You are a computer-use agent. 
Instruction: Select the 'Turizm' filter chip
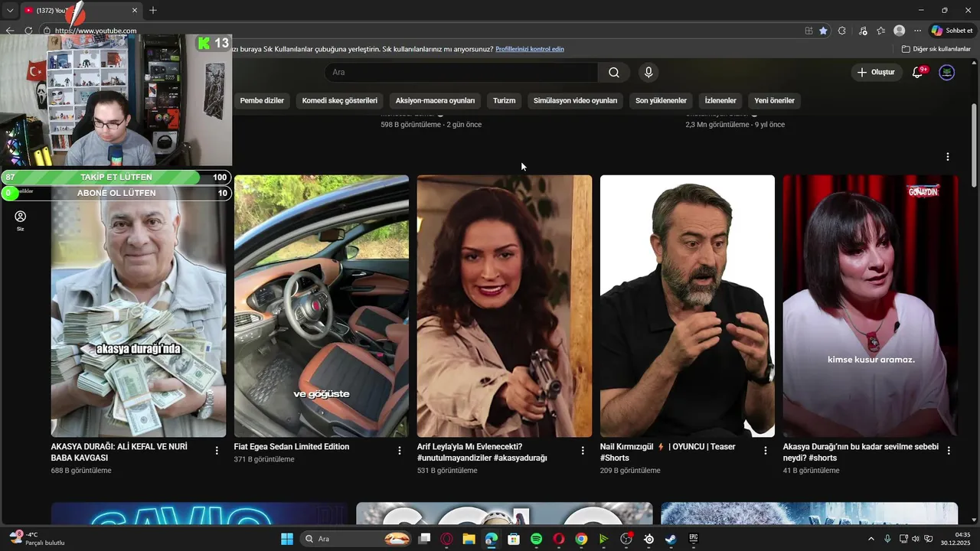pos(504,100)
